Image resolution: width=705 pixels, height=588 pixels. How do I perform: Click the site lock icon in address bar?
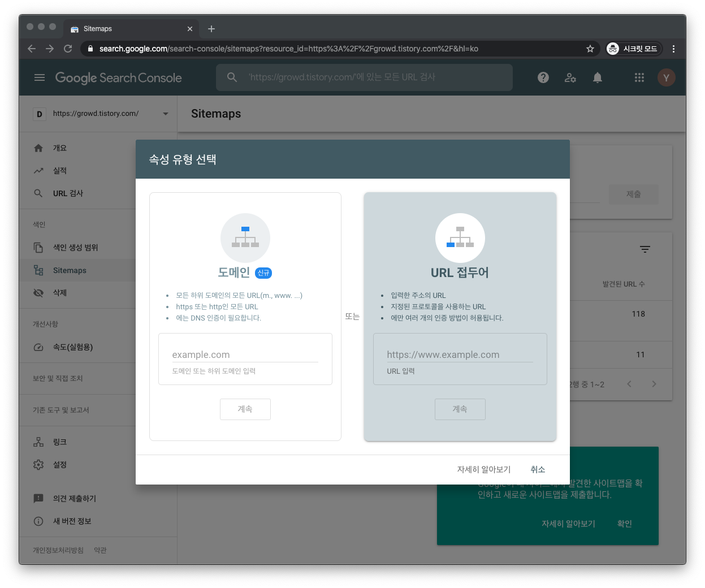pos(90,49)
